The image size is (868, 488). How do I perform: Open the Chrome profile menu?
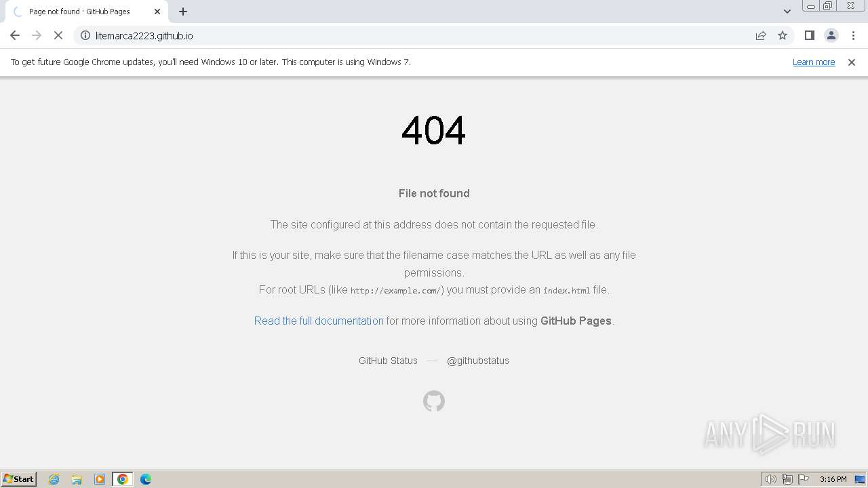point(831,35)
